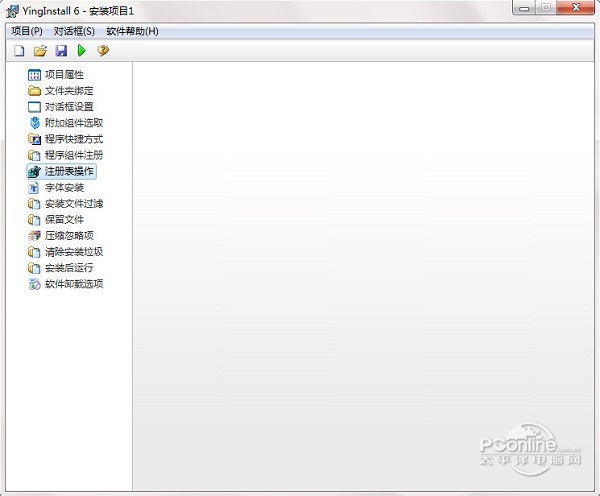Viewport: 600px width, 496px height.
Task: Close the YingInstall window
Action: coord(576,8)
